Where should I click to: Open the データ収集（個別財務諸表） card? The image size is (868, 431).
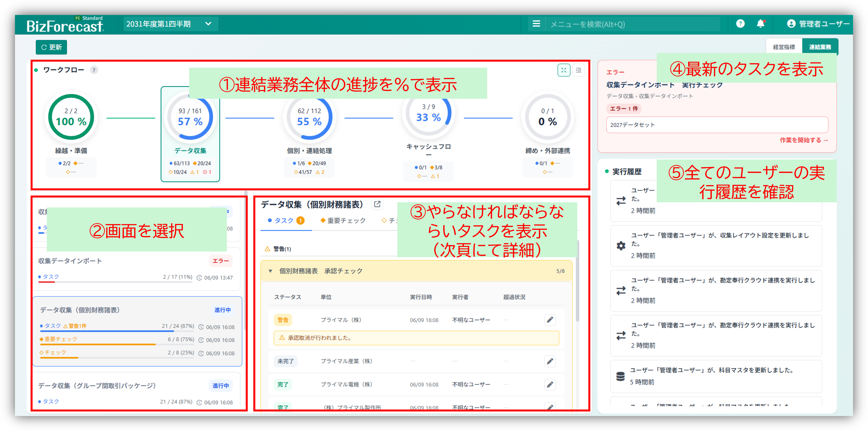(137, 331)
